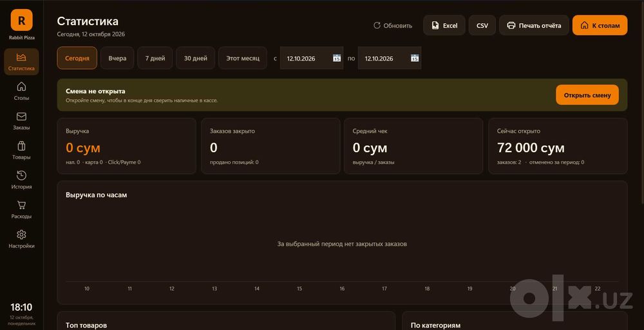Export statistics to Excel
This screenshot has height=330, width=644.
[444, 26]
